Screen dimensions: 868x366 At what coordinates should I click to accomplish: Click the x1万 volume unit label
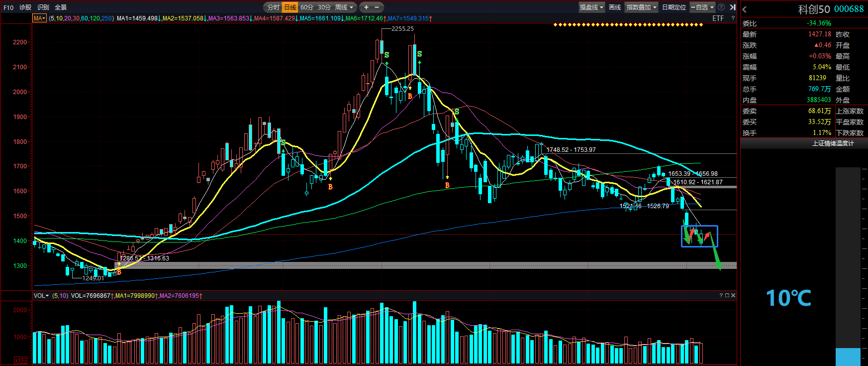click(x=20, y=360)
